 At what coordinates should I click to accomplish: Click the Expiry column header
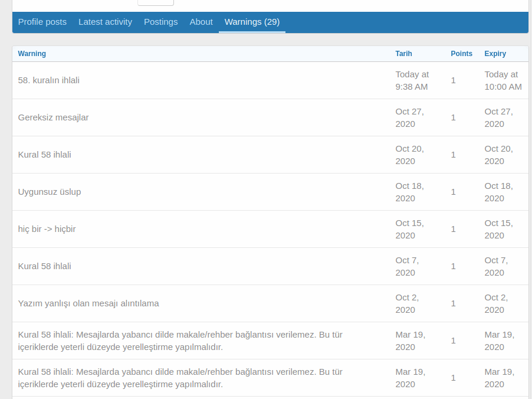(x=495, y=54)
